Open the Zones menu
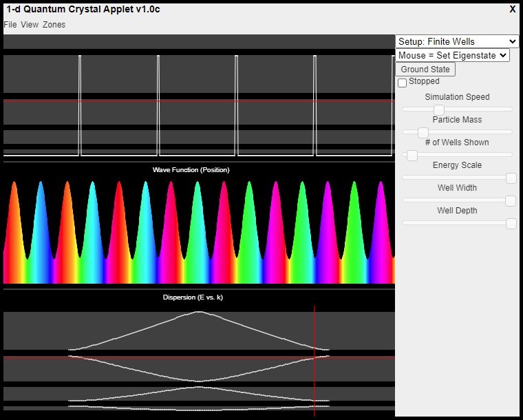Screen dimensions: 523x420 tap(54, 25)
